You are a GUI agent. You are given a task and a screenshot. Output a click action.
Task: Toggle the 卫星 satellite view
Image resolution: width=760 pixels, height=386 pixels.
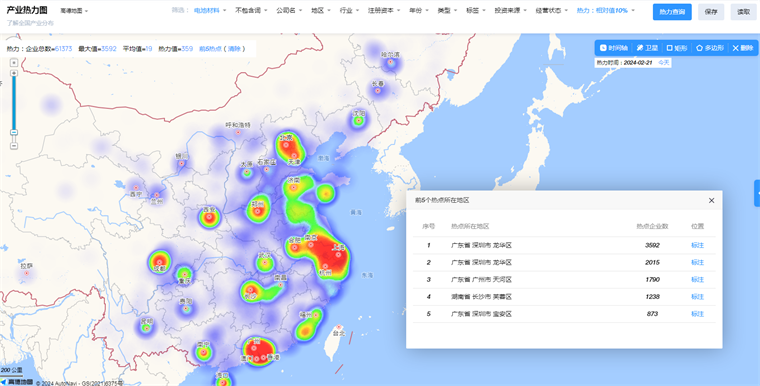point(647,48)
